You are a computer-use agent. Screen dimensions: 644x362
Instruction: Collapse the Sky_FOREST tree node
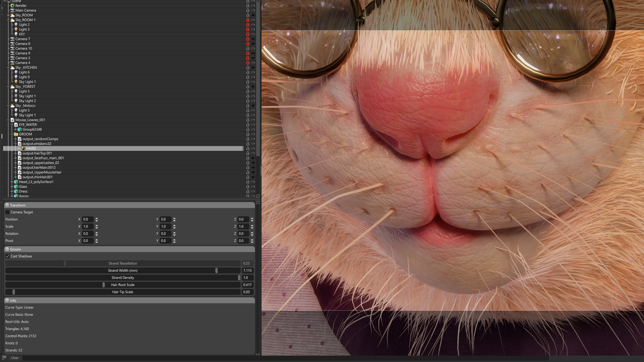coord(8,87)
